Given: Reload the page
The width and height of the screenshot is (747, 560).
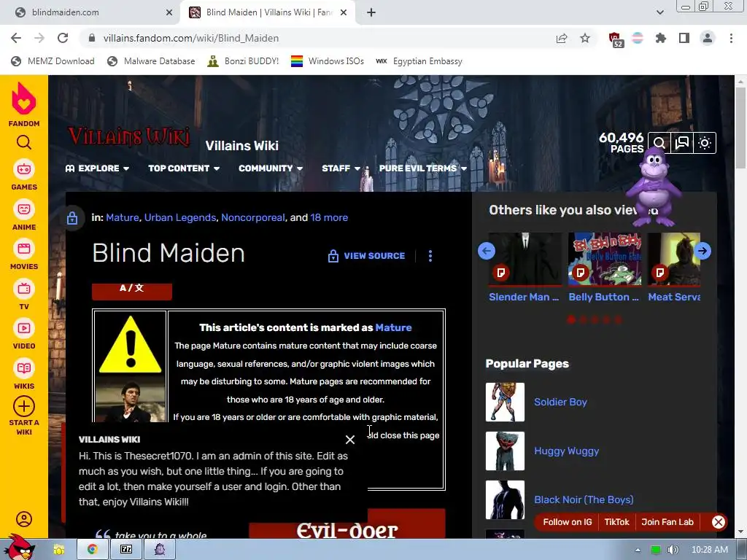Looking at the screenshot, I should click(x=63, y=38).
